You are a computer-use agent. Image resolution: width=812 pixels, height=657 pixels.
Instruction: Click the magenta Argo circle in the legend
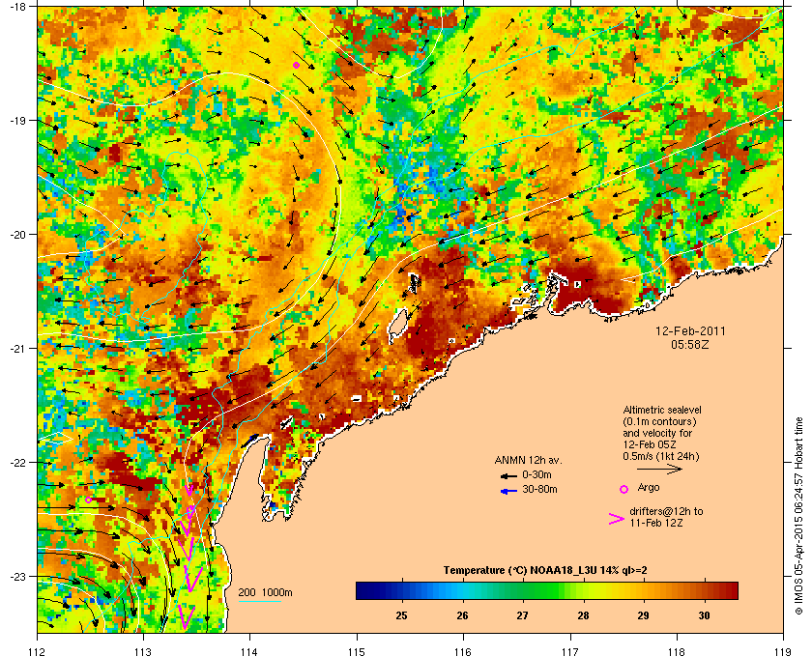point(623,489)
